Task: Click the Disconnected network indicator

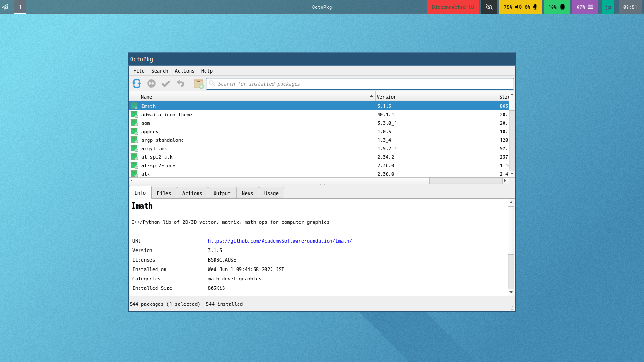Action: (453, 7)
